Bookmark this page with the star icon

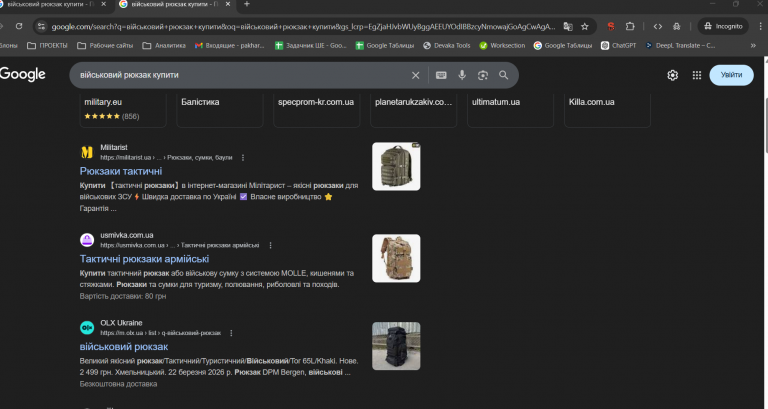[585, 26]
